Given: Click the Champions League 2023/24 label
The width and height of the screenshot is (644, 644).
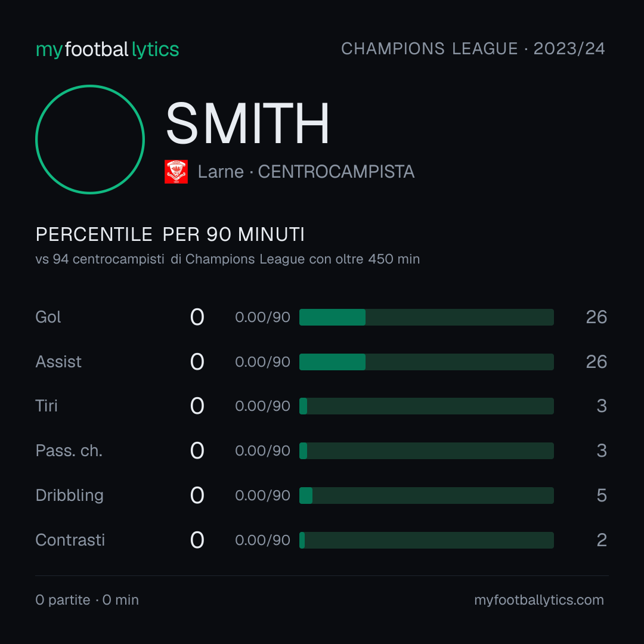Looking at the screenshot, I should 473,48.
